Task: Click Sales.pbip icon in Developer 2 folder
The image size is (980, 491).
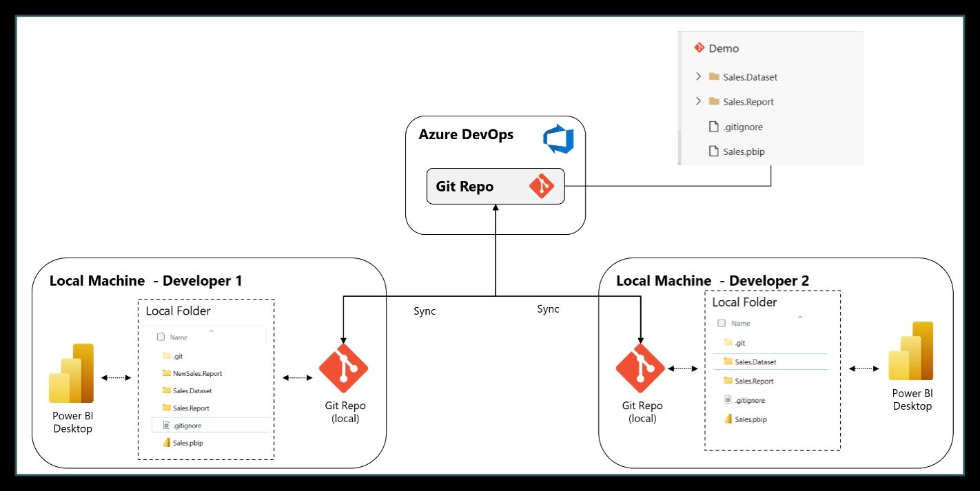Action: 728,419
